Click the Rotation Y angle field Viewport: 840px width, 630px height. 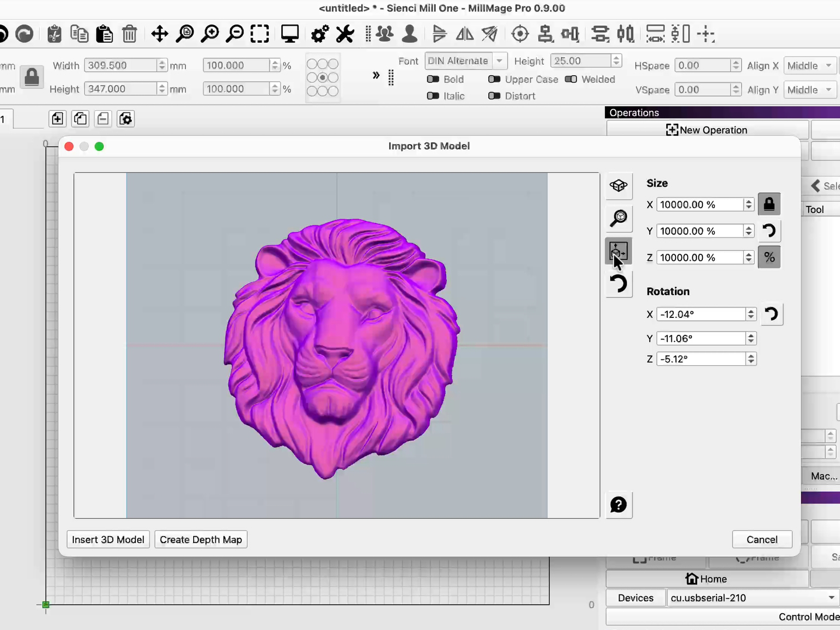tap(702, 338)
